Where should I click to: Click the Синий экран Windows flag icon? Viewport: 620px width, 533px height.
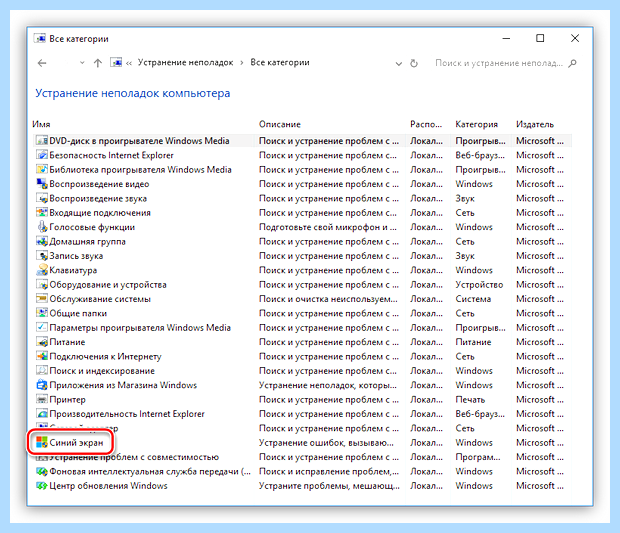click(x=42, y=442)
